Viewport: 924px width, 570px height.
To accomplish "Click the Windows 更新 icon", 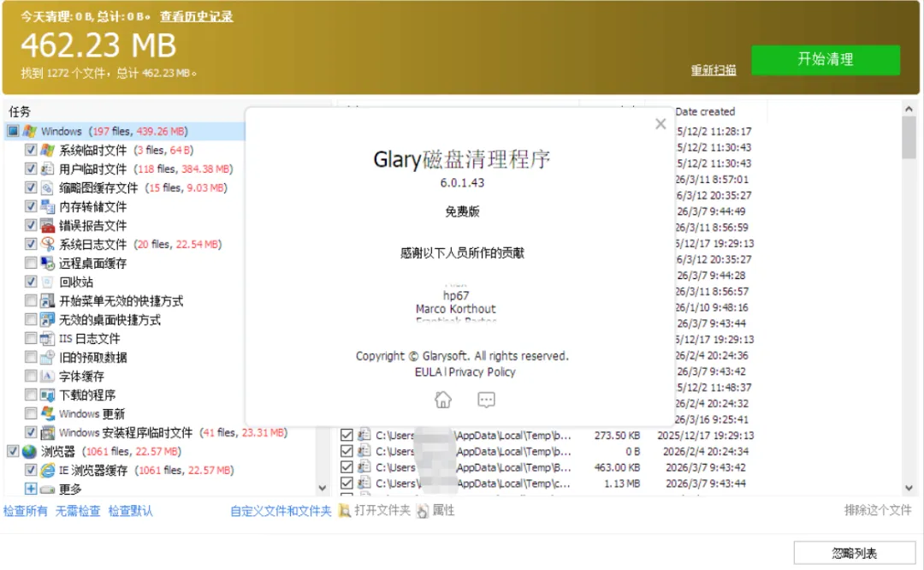I will pos(48,413).
